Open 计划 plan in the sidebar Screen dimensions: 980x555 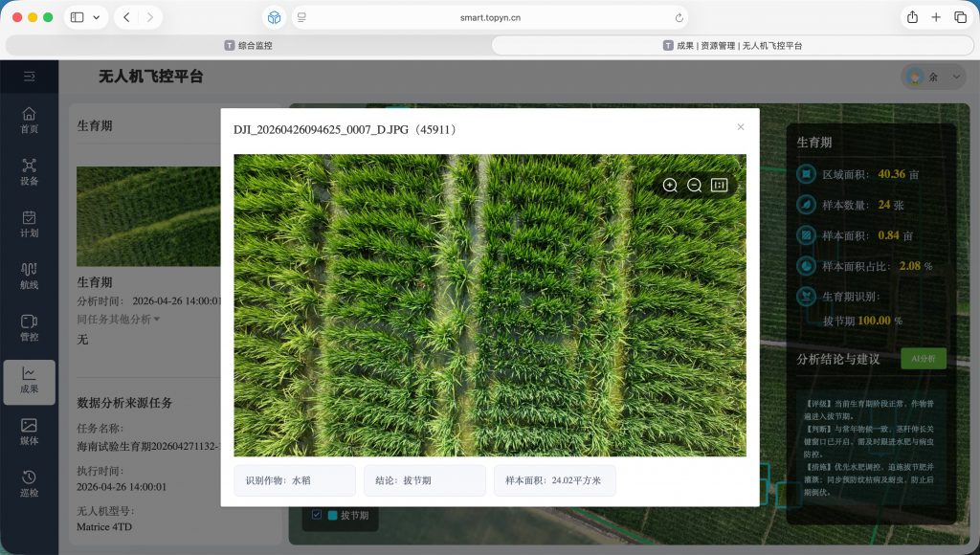[x=30, y=224]
